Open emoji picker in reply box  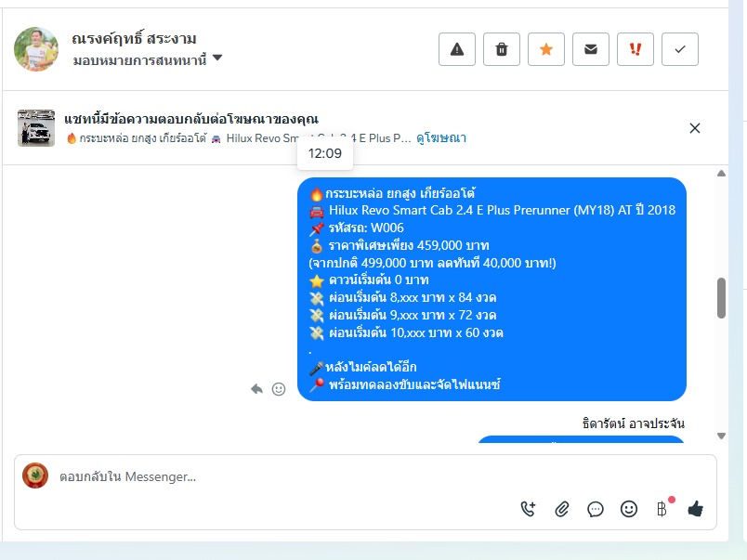629,509
